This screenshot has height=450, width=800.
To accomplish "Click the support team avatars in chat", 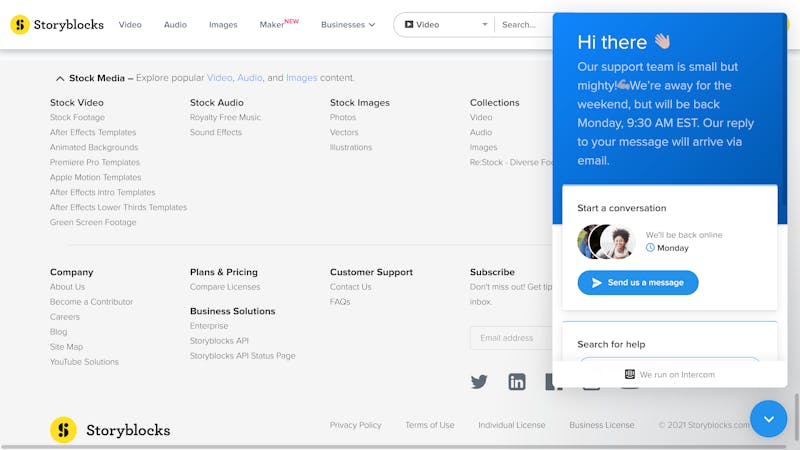I will [x=606, y=242].
